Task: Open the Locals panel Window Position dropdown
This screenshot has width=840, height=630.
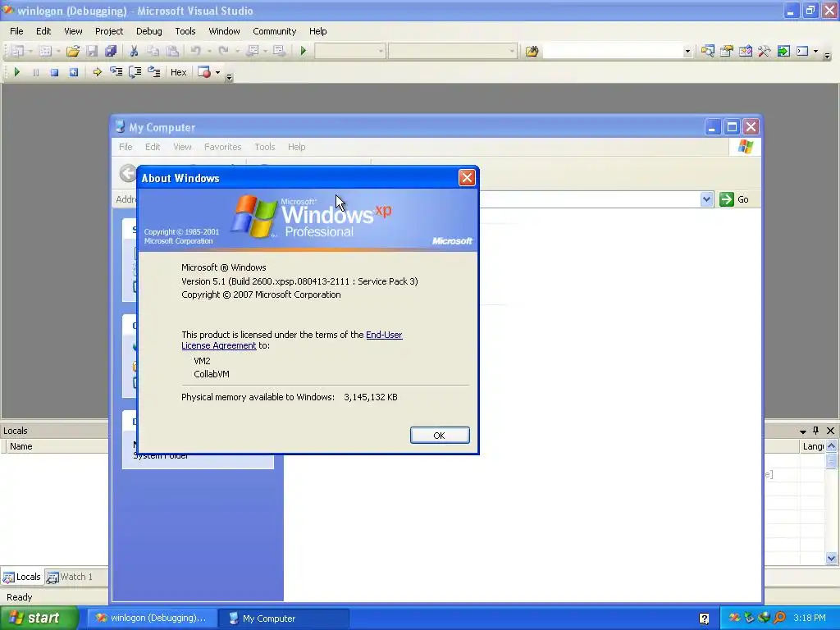Action: [x=802, y=431]
